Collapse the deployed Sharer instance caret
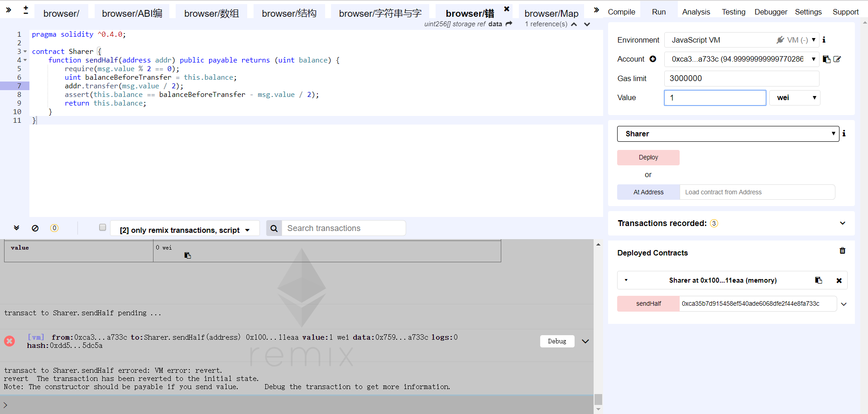The height and width of the screenshot is (414, 868). (x=626, y=280)
